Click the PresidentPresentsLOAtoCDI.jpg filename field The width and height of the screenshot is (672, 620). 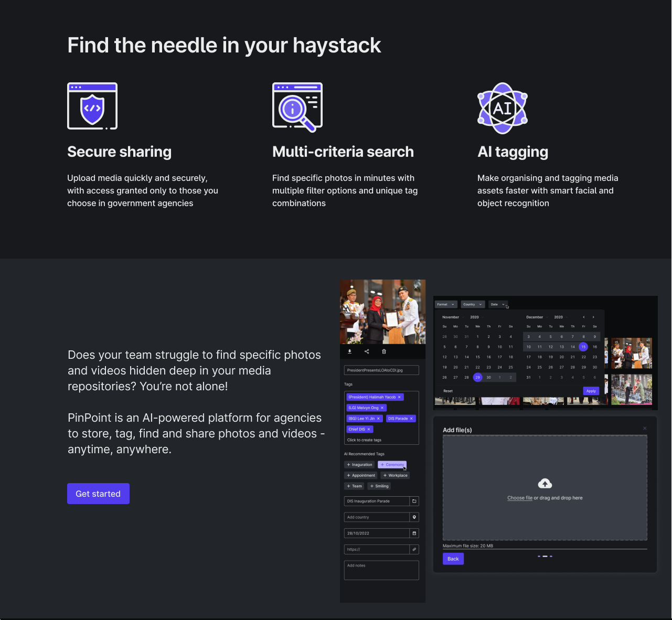coord(381,370)
